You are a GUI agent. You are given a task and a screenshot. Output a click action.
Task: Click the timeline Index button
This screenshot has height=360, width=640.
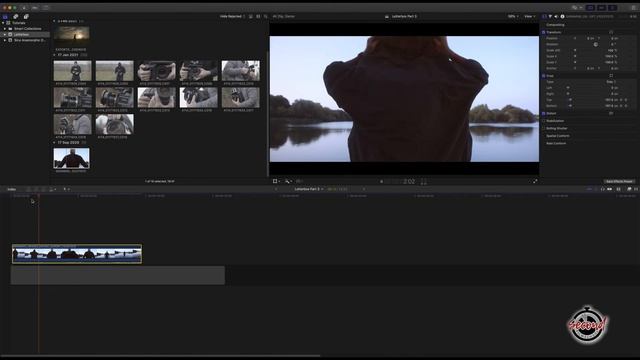point(11,189)
